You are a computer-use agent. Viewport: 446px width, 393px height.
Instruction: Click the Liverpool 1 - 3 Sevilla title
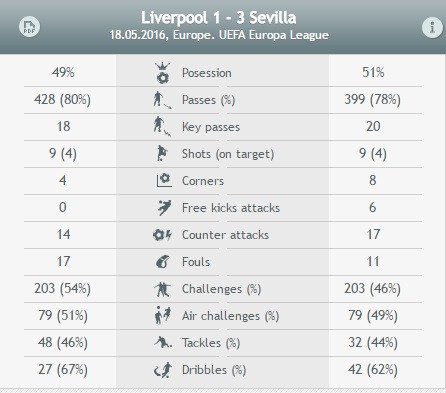point(219,18)
